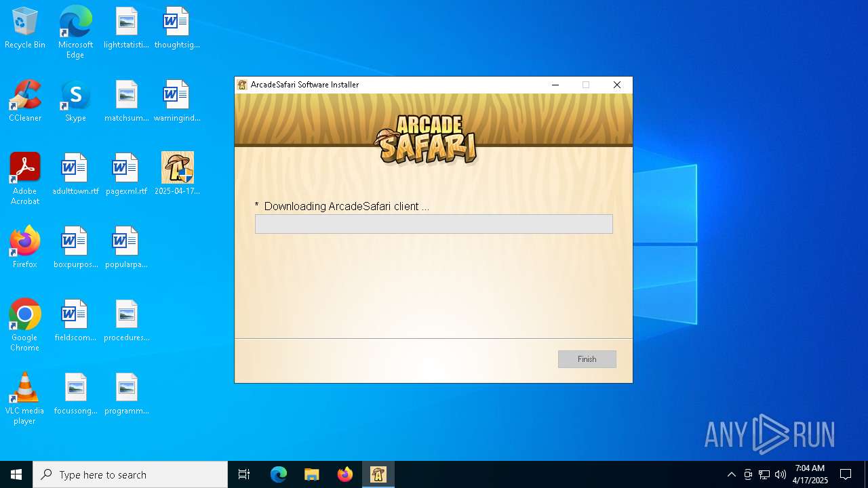The height and width of the screenshot is (488, 868).
Task: Open Firefox desktop shortcut
Action: [x=25, y=248]
